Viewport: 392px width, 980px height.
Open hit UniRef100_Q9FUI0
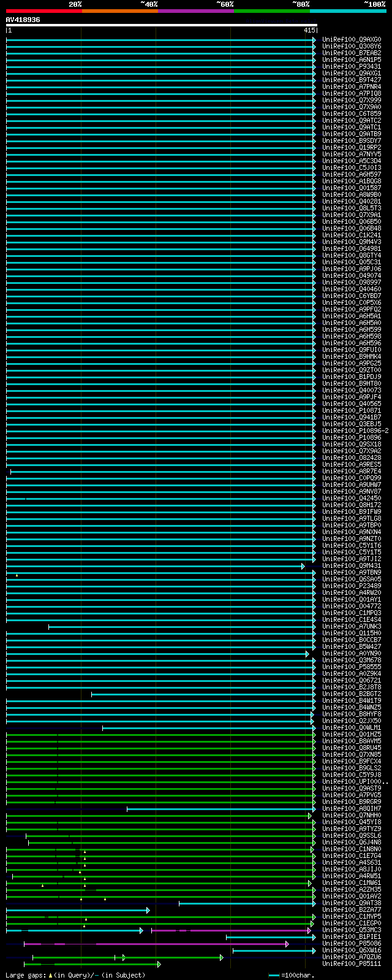click(352, 350)
